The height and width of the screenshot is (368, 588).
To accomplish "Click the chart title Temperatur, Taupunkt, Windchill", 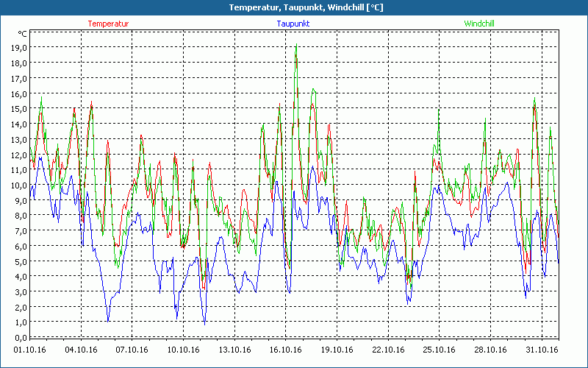I will (x=306, y=7).
